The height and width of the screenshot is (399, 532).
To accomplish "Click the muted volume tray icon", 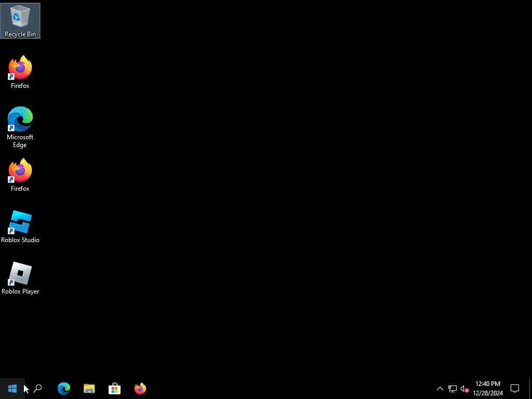I will [x=464, y=389].
